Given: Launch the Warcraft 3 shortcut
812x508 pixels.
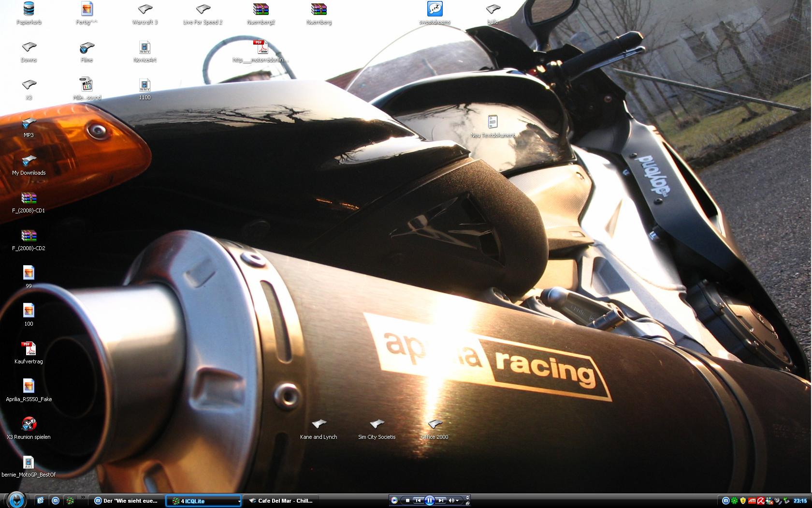Looking at the screenshot, I should click(x=145, y=14).
